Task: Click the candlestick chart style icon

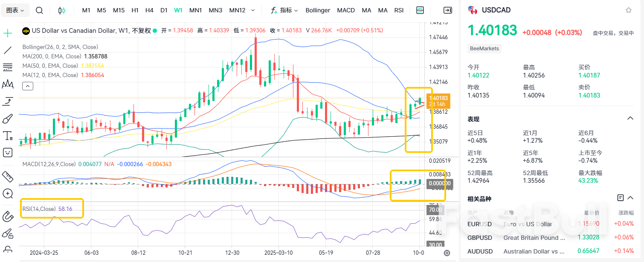Action: [62, 10]
